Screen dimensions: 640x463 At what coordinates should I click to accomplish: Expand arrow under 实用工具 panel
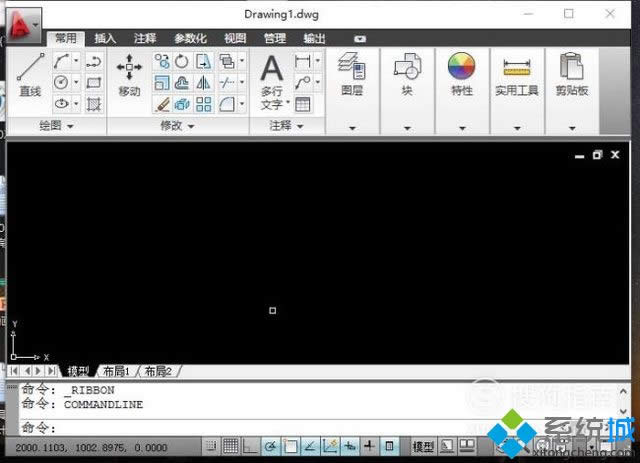[517, 128]
